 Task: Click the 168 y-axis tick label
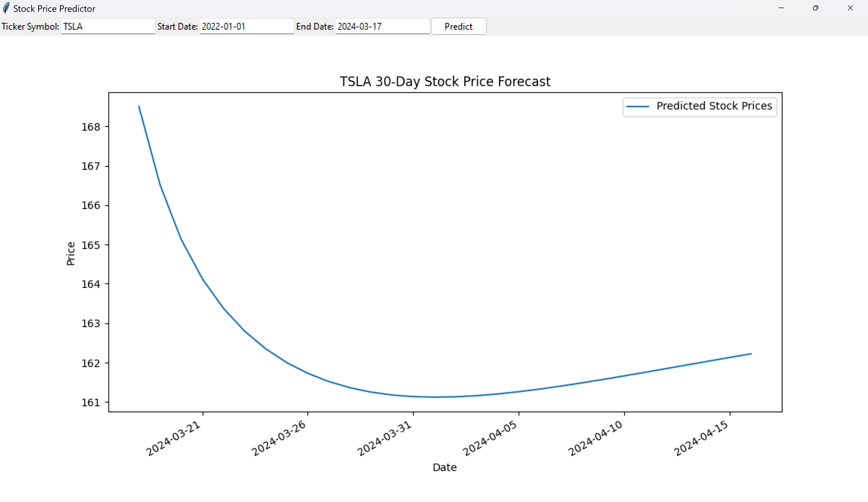point(90,127)
